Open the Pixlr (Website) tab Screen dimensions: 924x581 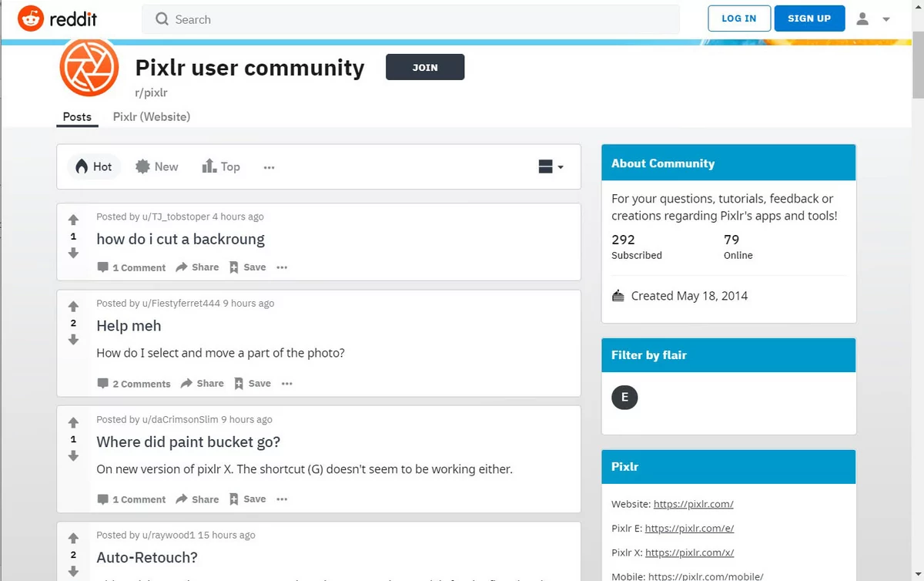tap(152, 117)
